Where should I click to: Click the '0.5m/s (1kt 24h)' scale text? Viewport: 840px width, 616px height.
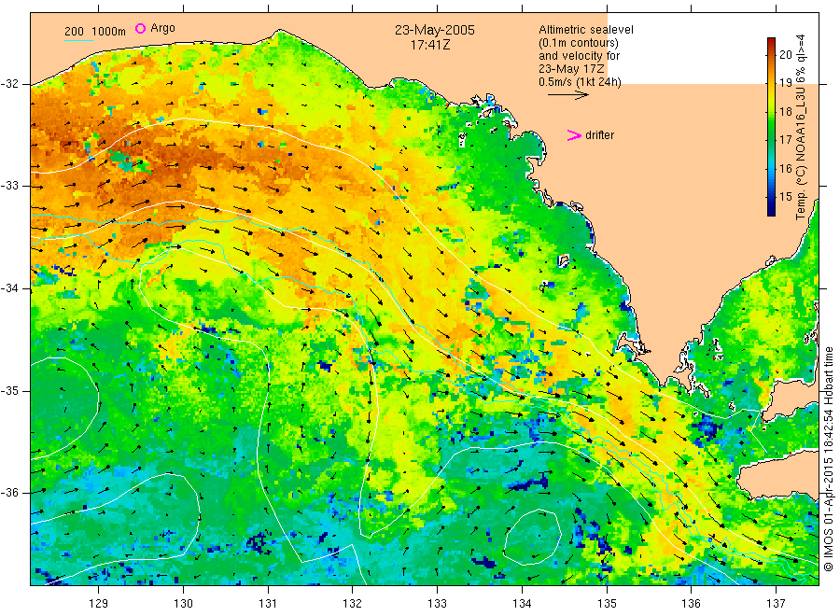pyautogui.click(x=581, y=82)
